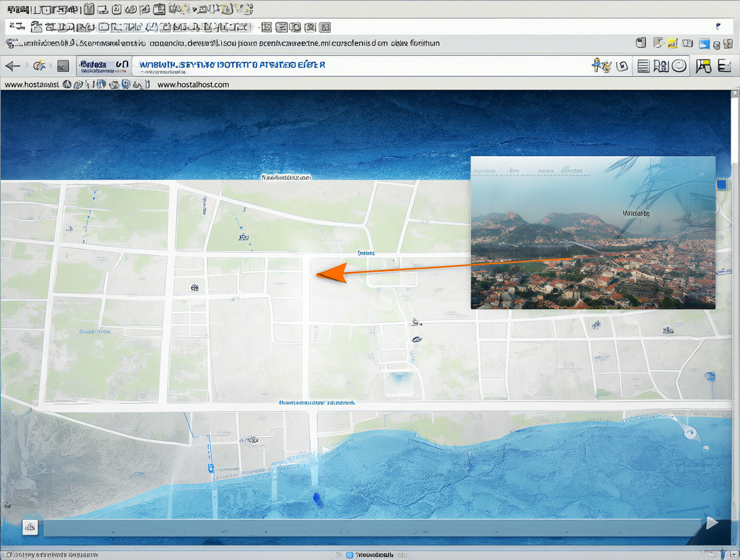Click the blue person pin icon in navigation bar
Viewport: 740px width, 560px height.
[x=601, y=66]
